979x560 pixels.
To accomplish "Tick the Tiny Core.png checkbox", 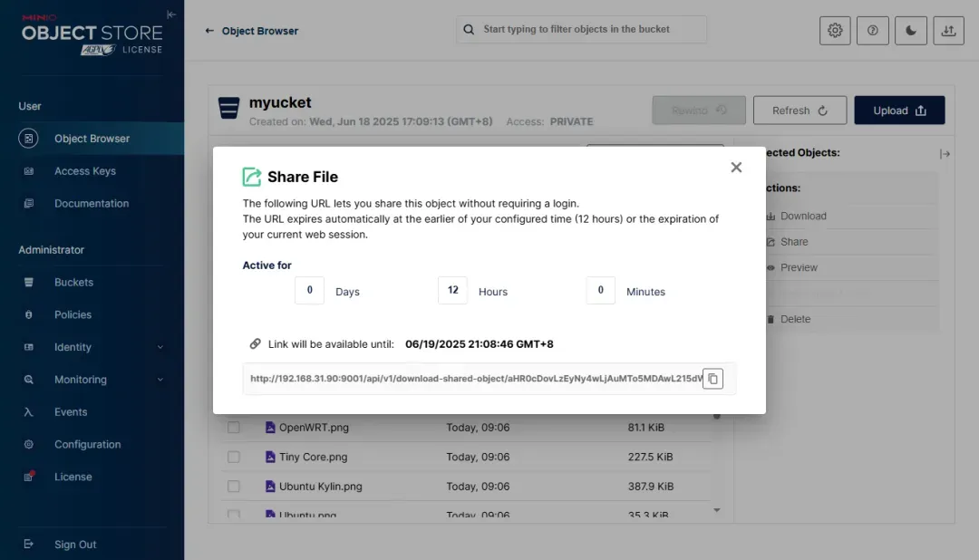I will 234,457.
